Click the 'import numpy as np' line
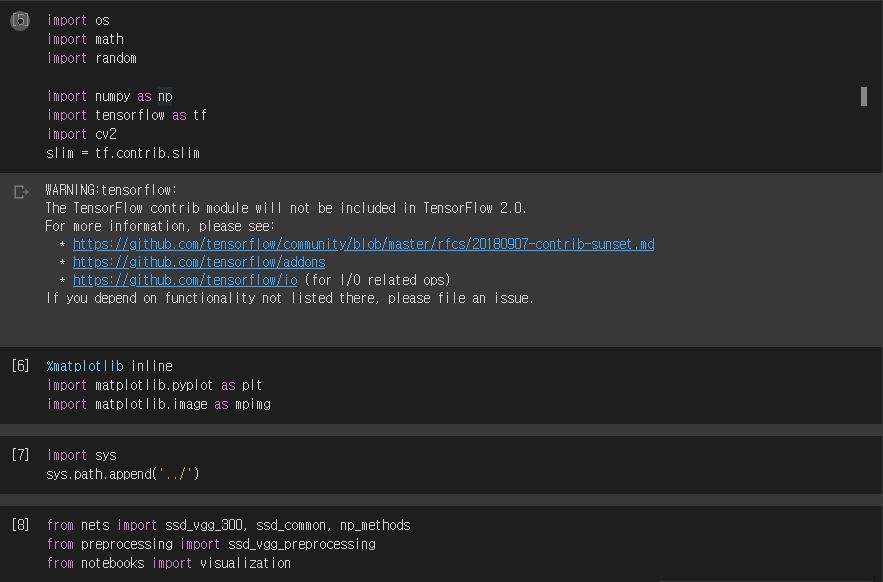 click(x=109, y=96)
